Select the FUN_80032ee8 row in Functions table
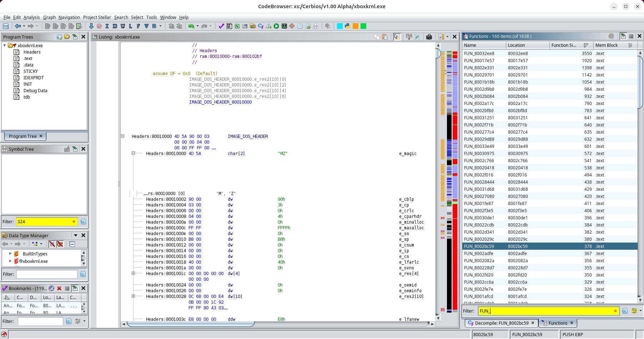Viewport: 644px width, 339px height. pyautogui.click(x=550, y=53)
